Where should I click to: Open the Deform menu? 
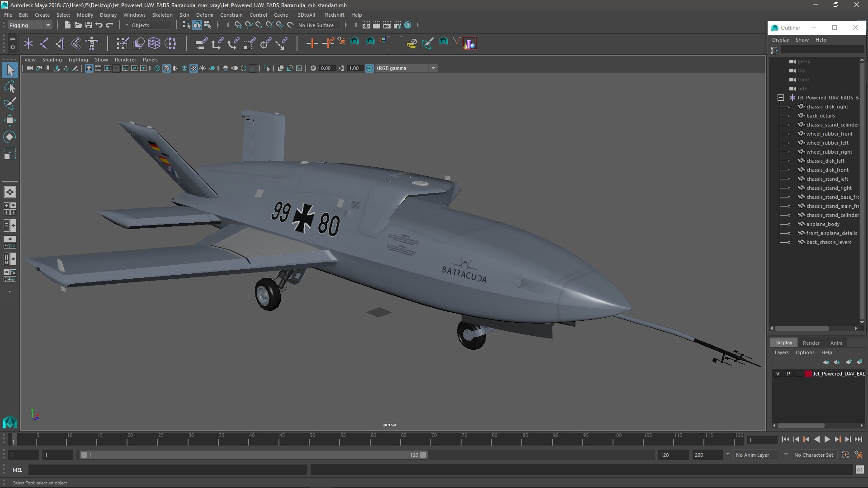tap(204, 15)
